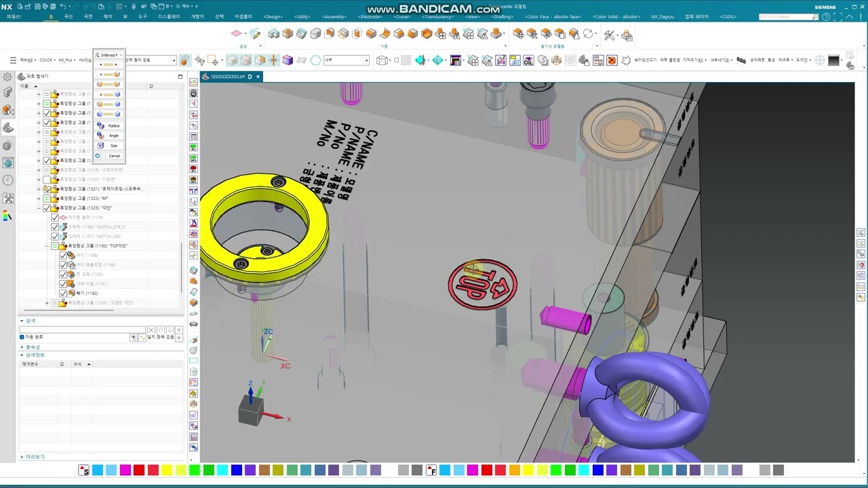Open the COLOR dropdown menu

(x=47, y=60)
